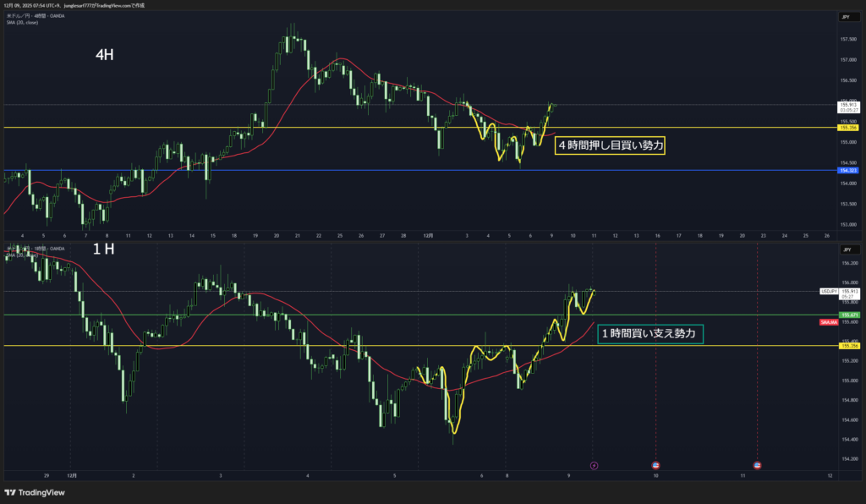Click the 1H text label on lower chart
The image size is (866, 504).
click(103, 250)
